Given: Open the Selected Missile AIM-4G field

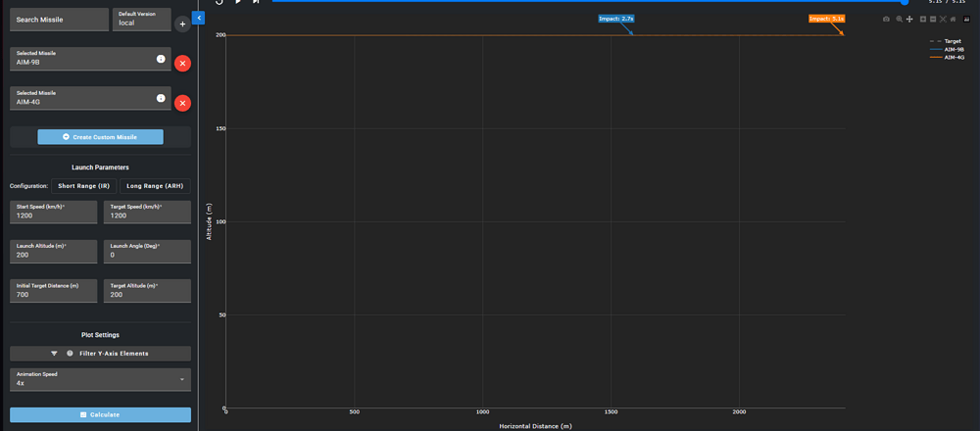Looking at the screenshot, I should 90,98.
